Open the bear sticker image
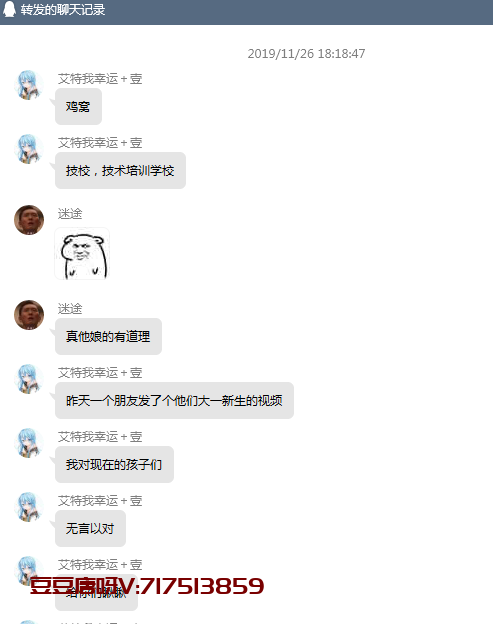 [x=82, y=254]
